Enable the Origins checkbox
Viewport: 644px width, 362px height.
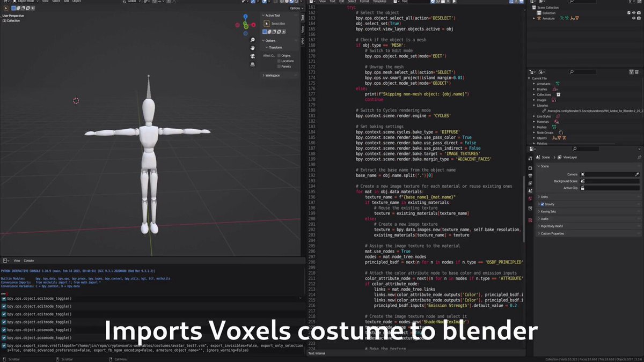point(279,55)
